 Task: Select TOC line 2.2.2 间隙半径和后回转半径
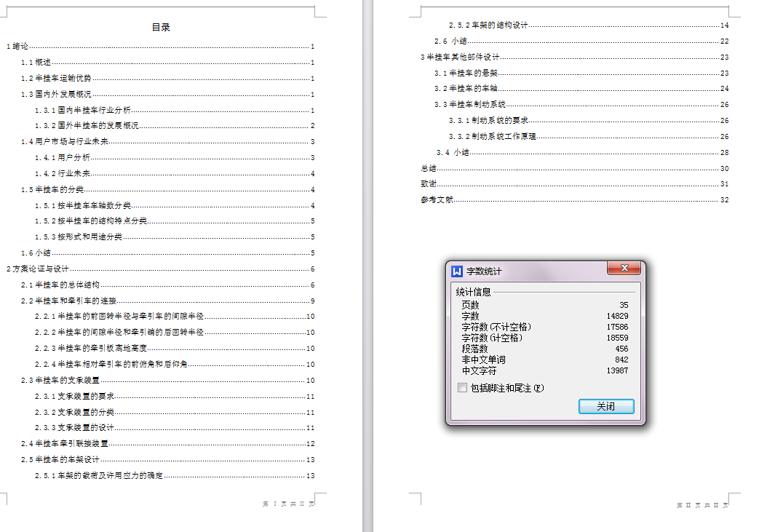(x=175, y=333)
